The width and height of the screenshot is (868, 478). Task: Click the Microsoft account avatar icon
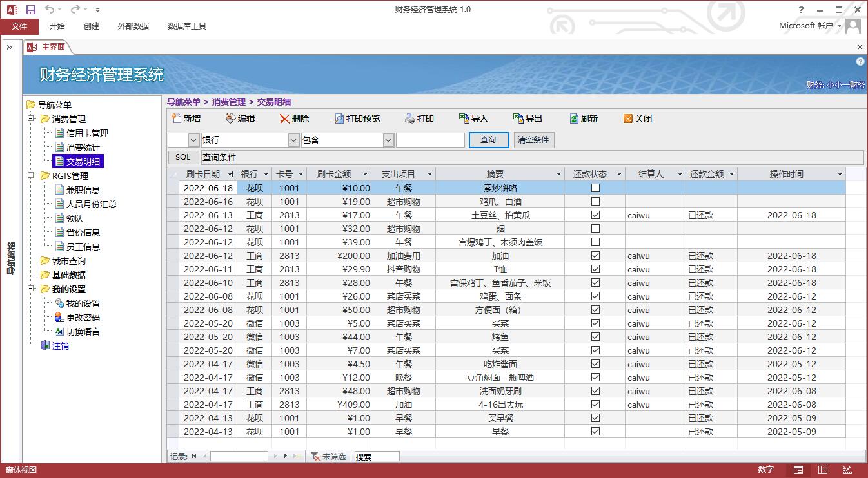point(853,26)
